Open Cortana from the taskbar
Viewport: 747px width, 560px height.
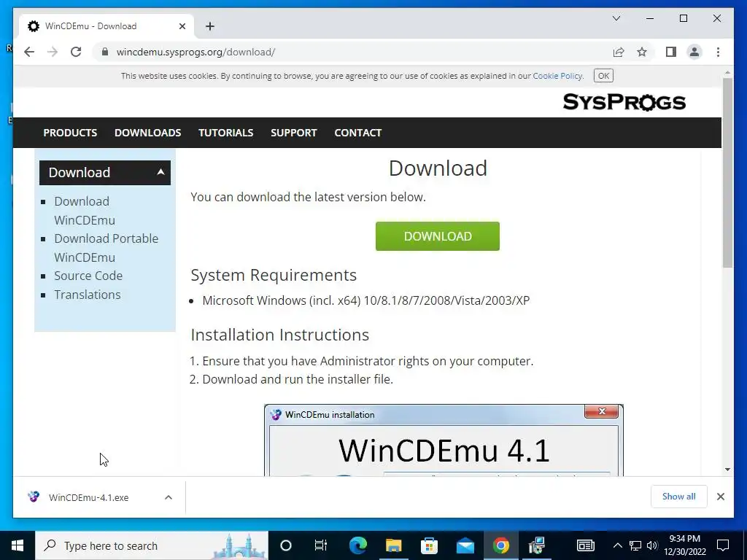click(x=285, y=545)
